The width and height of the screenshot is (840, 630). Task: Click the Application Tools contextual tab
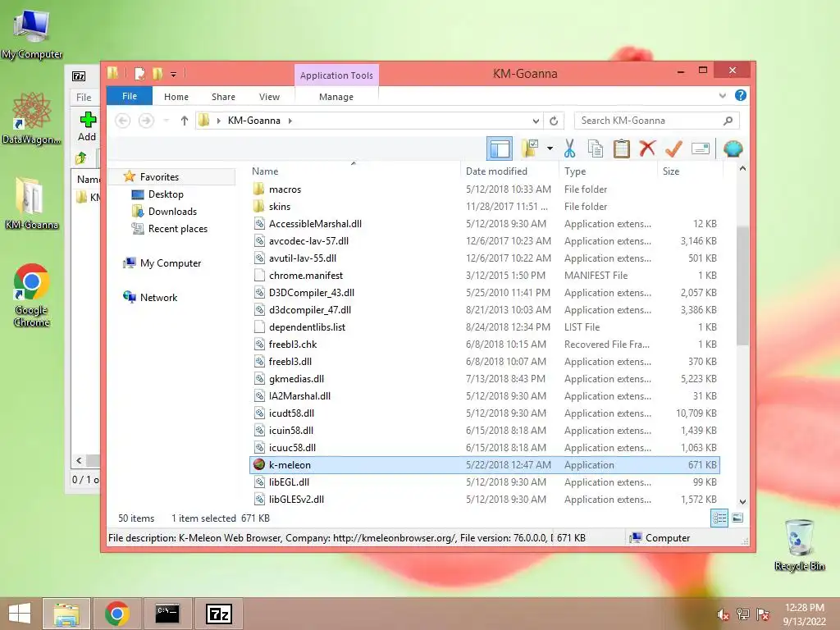(336, 75)
